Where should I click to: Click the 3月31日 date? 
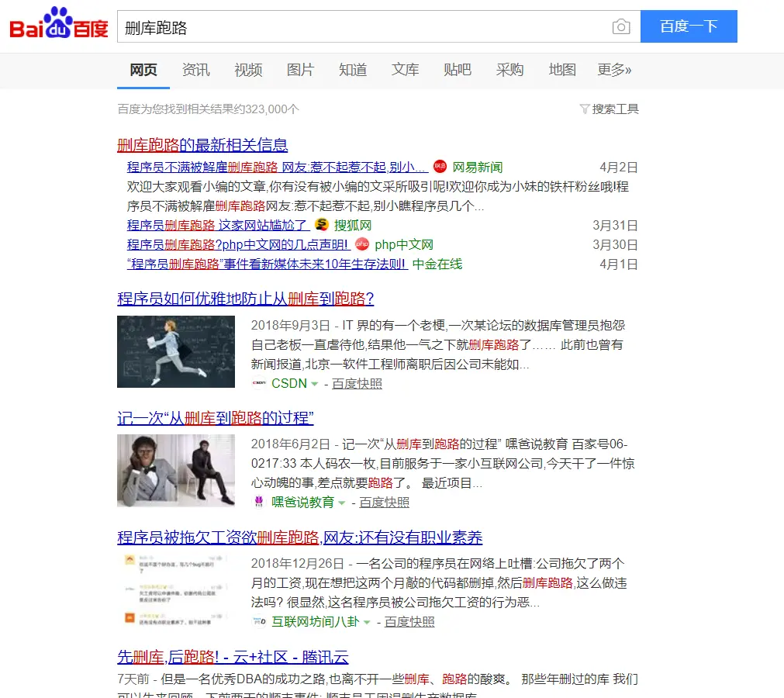click(616, 226)
